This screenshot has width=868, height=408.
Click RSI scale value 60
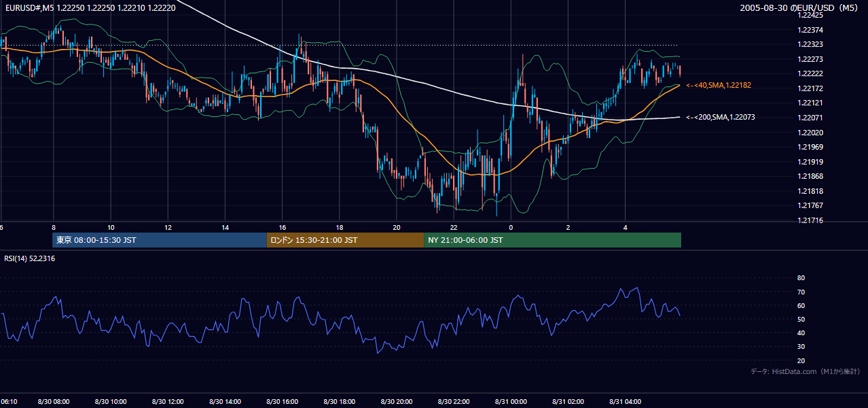coord(801,305)
